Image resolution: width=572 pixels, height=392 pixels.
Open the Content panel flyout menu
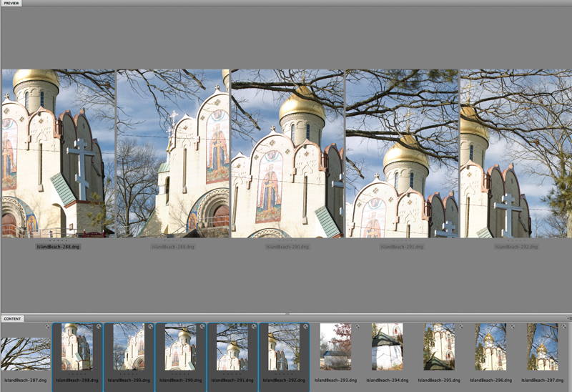(568, 318)
